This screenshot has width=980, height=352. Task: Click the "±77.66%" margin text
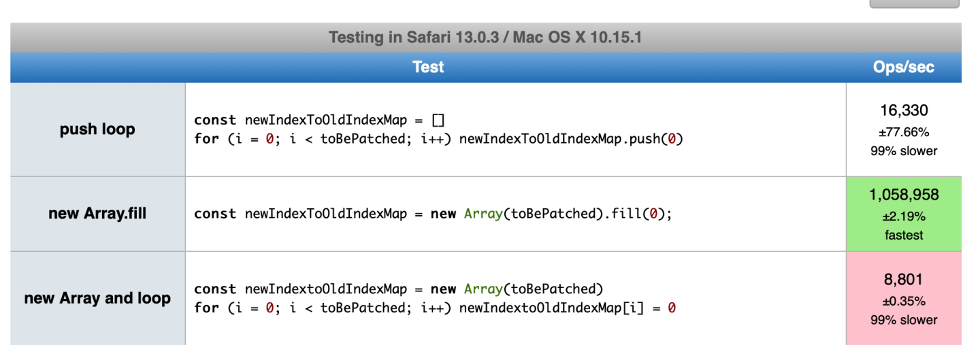coord(904,132)
